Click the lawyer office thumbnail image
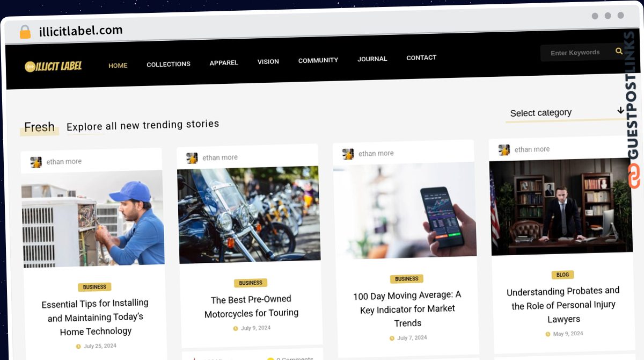 tap(560, 207)
